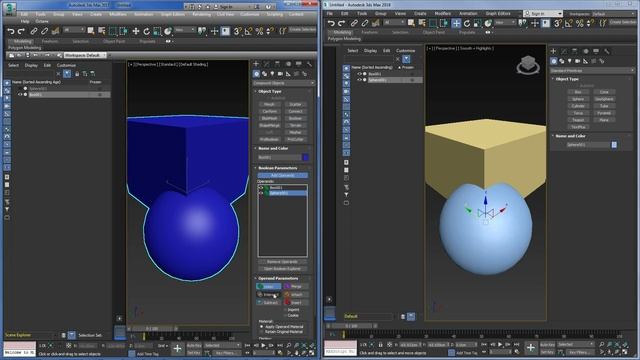Open the Utilities tab in left command panel
Viewport: 640px width, 360px height.
click(309, 64)
